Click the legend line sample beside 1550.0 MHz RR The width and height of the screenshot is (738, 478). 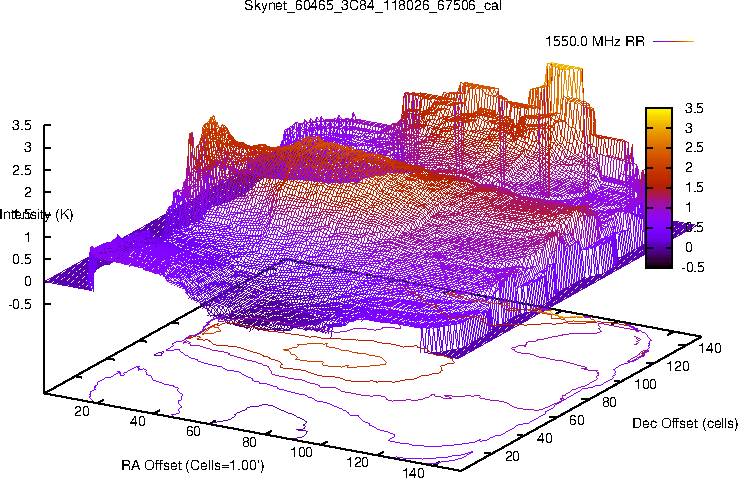pyautogui.click(x=674, y=41)
